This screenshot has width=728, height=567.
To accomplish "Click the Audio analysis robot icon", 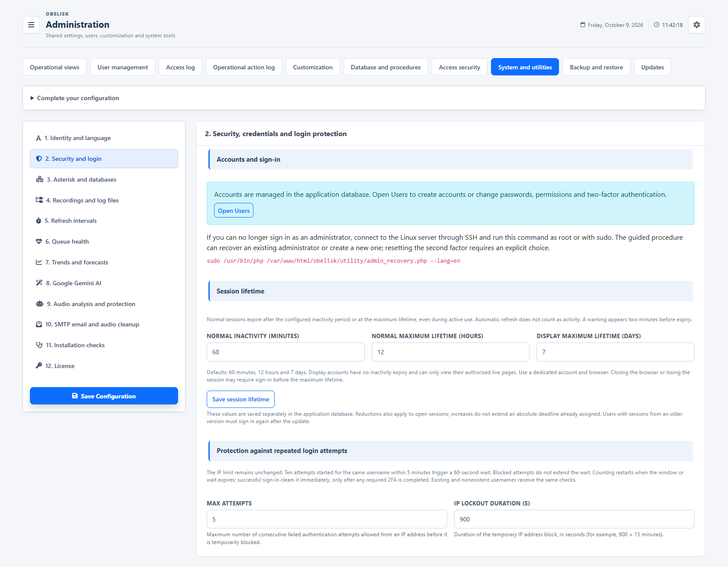I will (x=39, y=304).
